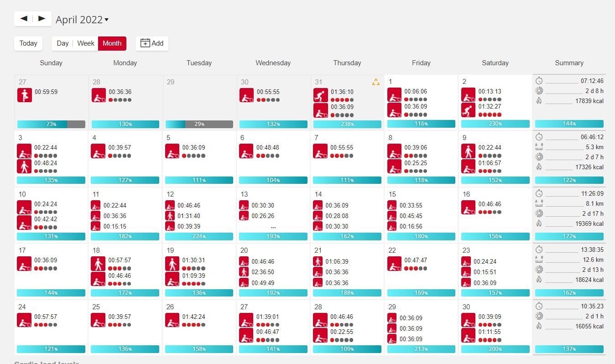Viewport: 615px width, 364px height.
Task: Open the 00:46:46 workout icon on April 16
Action: pos(468,208)
